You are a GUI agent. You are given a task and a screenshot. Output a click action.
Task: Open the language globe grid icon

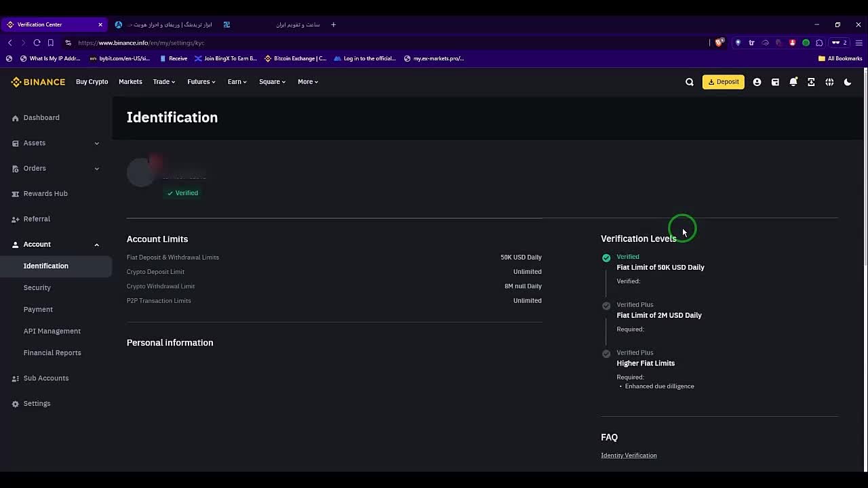coord(829,82)
